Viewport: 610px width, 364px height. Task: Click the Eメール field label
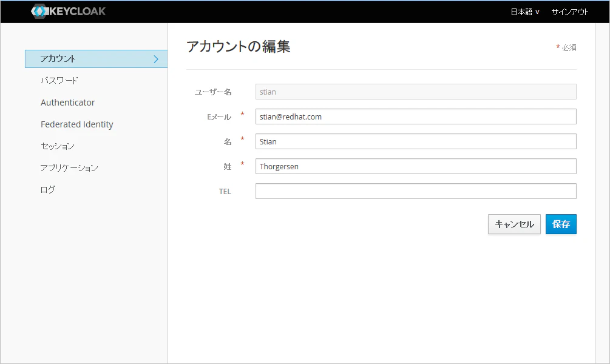click(x=219, y=117)
